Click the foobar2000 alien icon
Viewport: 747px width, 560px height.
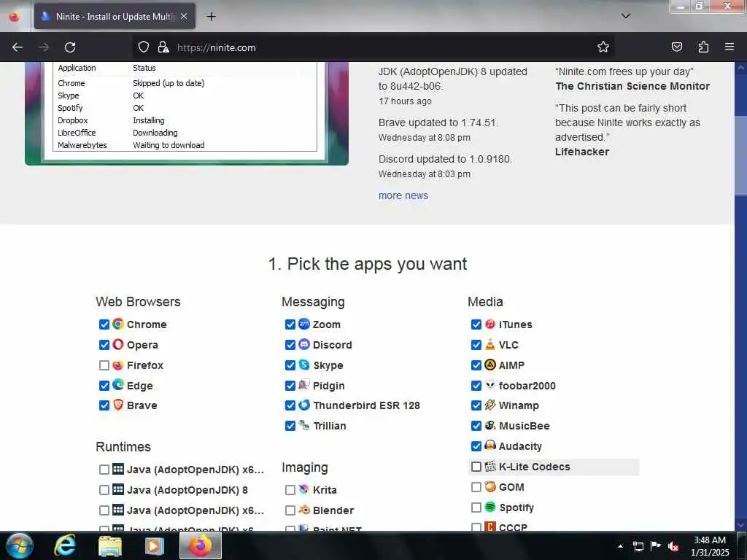click(x=489, y=385)
